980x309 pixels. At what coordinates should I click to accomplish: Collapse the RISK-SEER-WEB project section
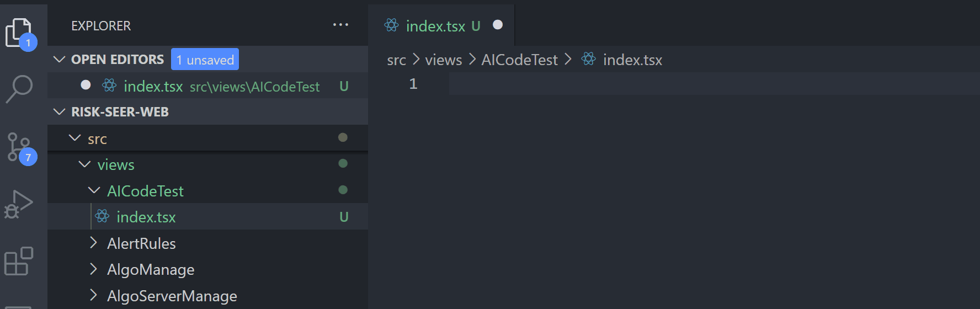pyautogui.click(x=59, y=111)
